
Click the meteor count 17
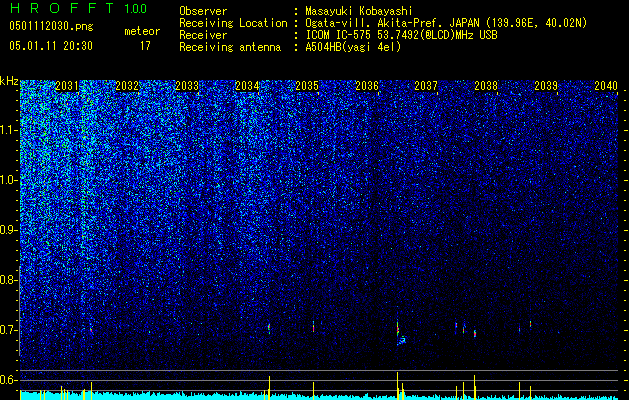click(145, 46)
